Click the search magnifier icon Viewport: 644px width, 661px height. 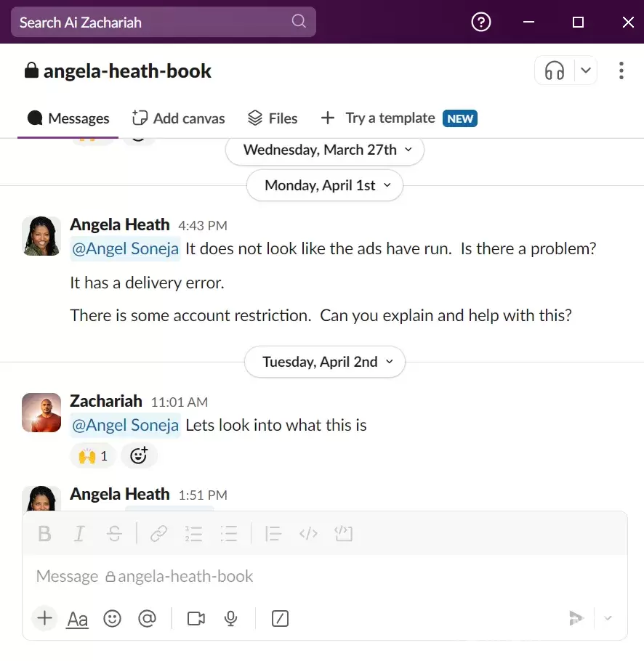point(299,20)
